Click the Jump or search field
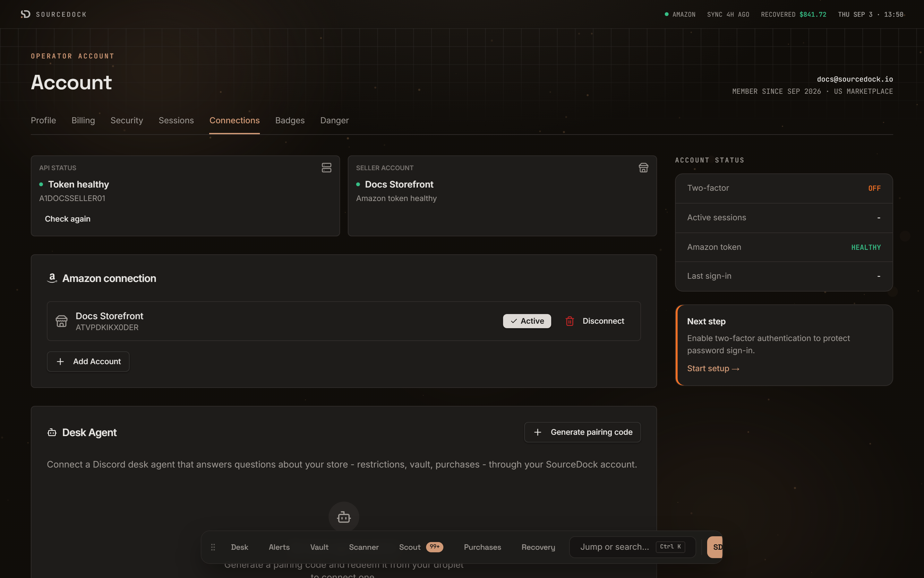Screen dimensions: 924x578 click(x=632, y=547)
